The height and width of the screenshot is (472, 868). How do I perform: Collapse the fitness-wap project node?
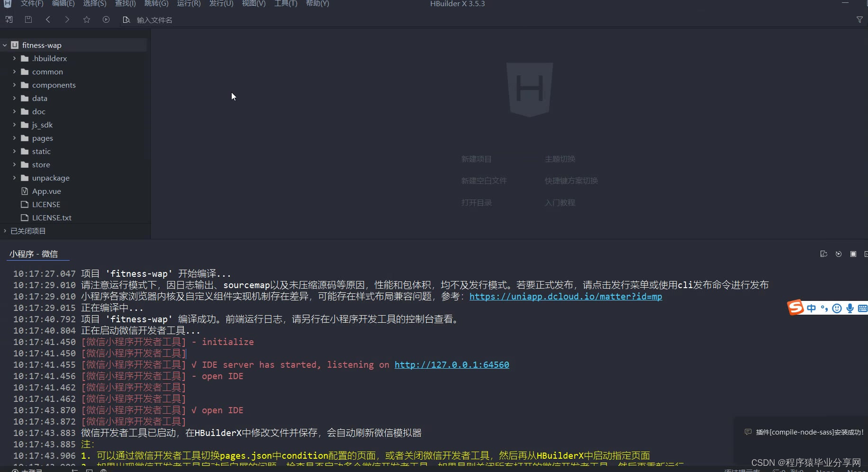coord(5,45)
